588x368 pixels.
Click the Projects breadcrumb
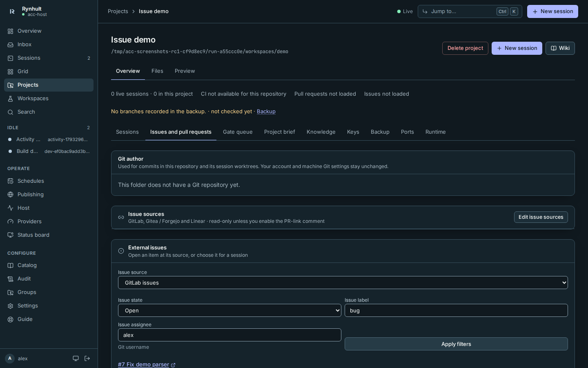click(118, 11)
